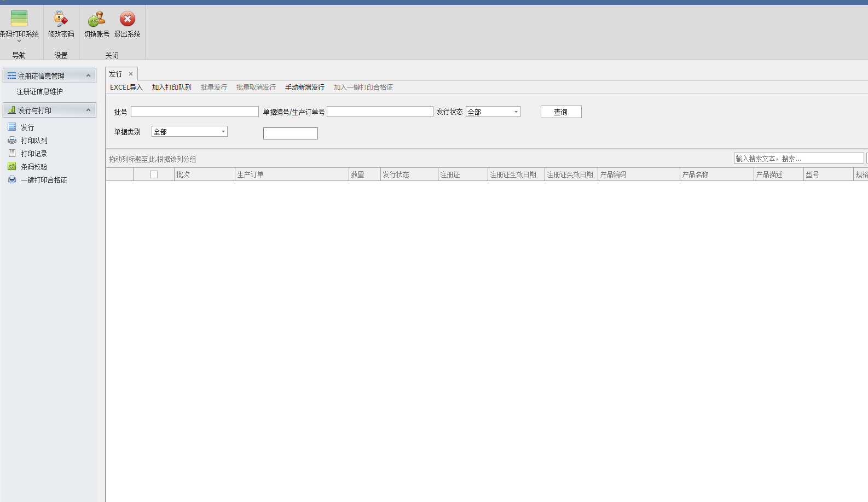Click 加入打印队列 toolbar command
868x502 pixels.
172,87
